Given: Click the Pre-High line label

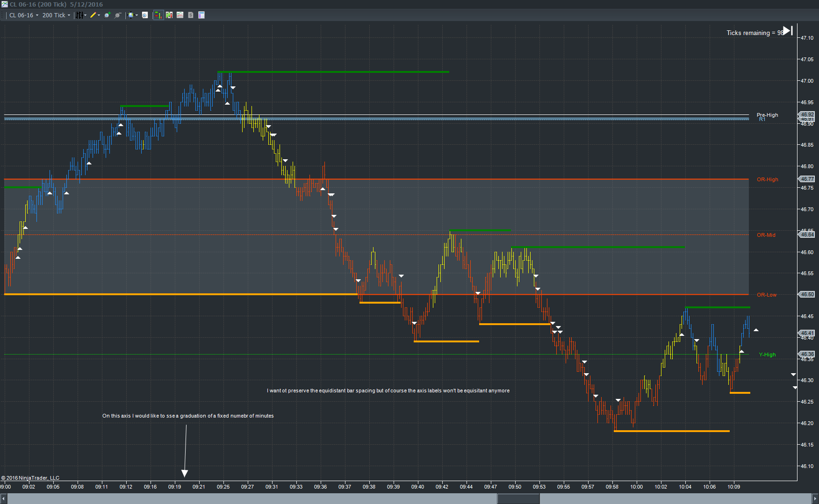Looking at the screenshot, I should (767, 115).
